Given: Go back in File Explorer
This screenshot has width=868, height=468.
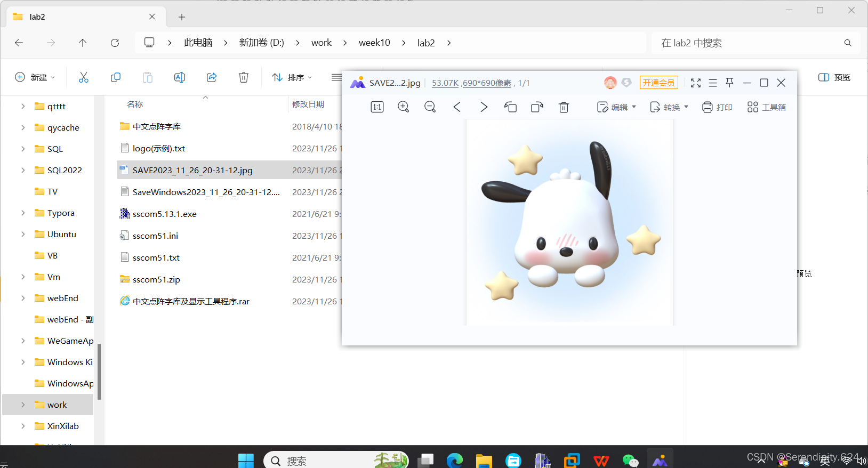Looking at the screenshot, I should click(x=19, y=43).
